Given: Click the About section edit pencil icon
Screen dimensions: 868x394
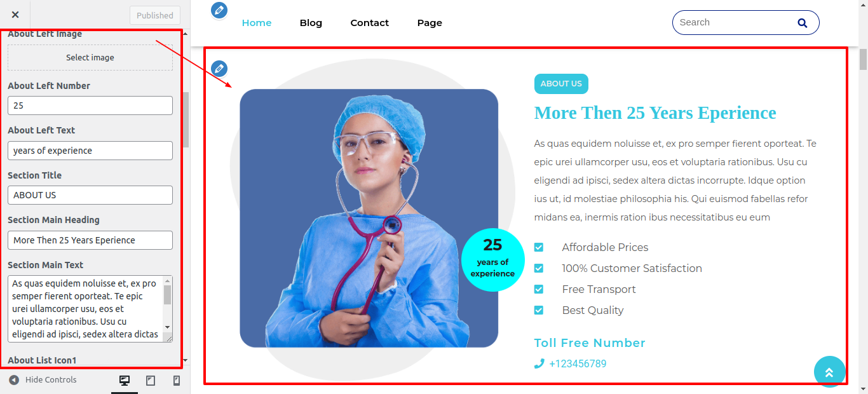Looking at the screenshot, I should coord(219,69).
